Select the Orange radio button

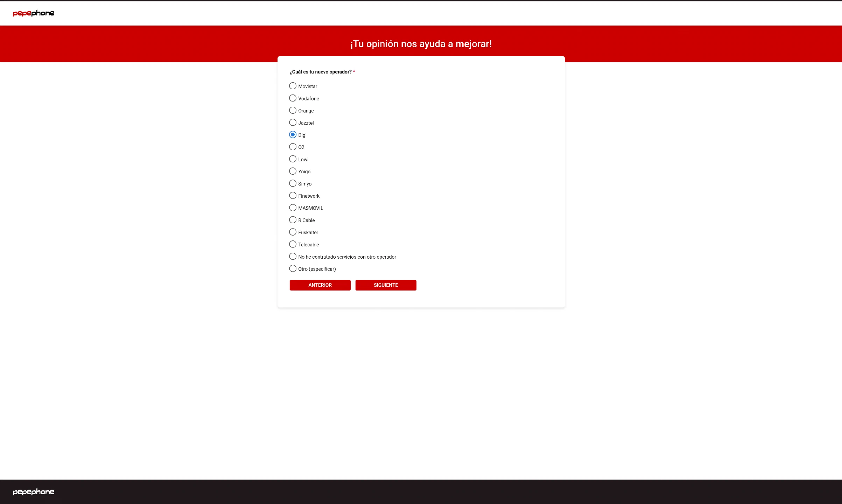[293, 111]
